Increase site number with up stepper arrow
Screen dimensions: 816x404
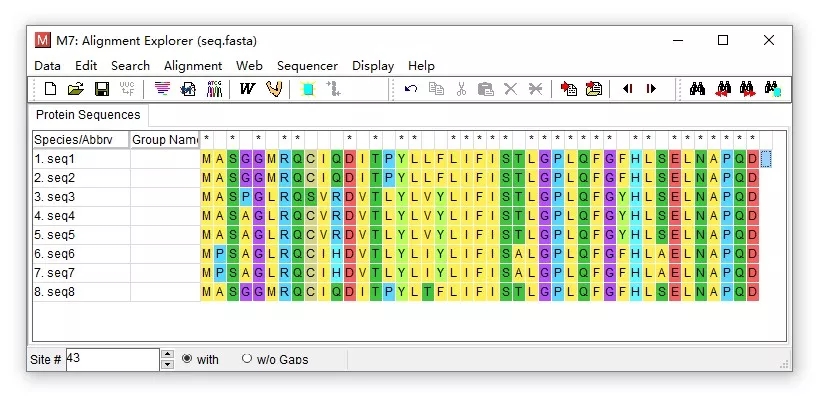pos(168,354)
